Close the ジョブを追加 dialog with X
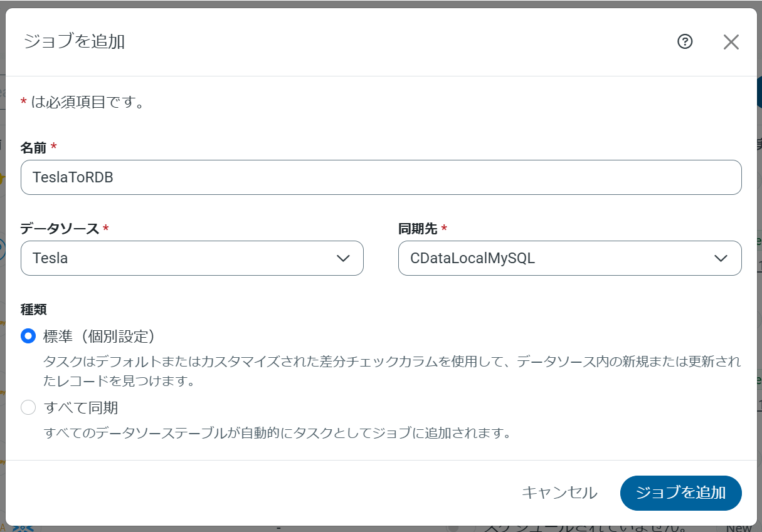The image size is (762, 532). pyautogui.click(x=731, y=42)
